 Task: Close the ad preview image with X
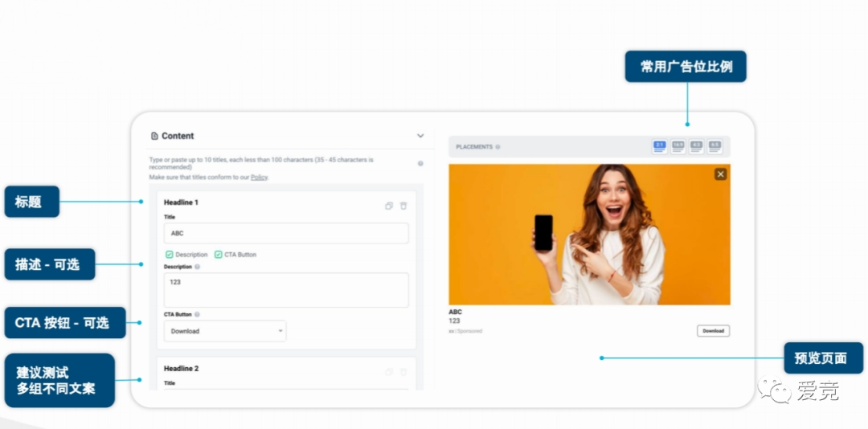(720, 174)
